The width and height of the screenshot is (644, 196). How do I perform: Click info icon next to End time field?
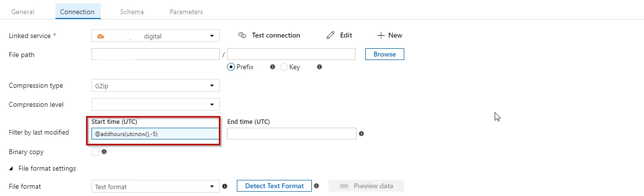[361, 134]
